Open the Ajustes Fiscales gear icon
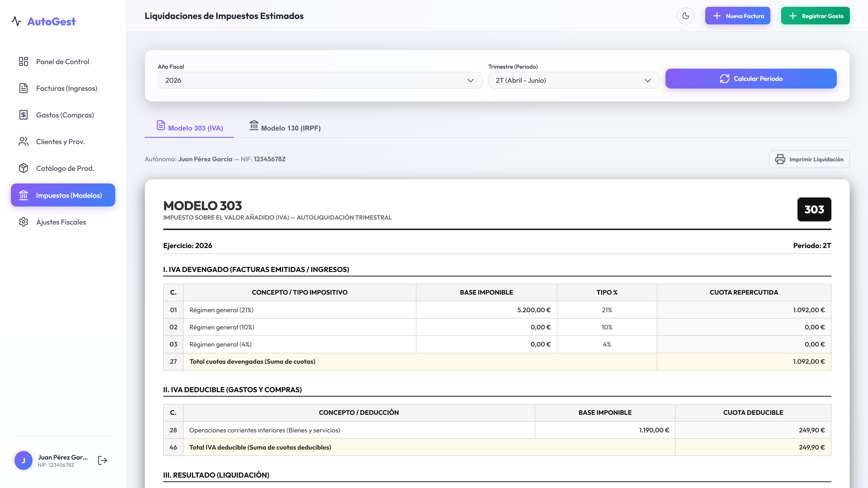 (x=23, y=222)
